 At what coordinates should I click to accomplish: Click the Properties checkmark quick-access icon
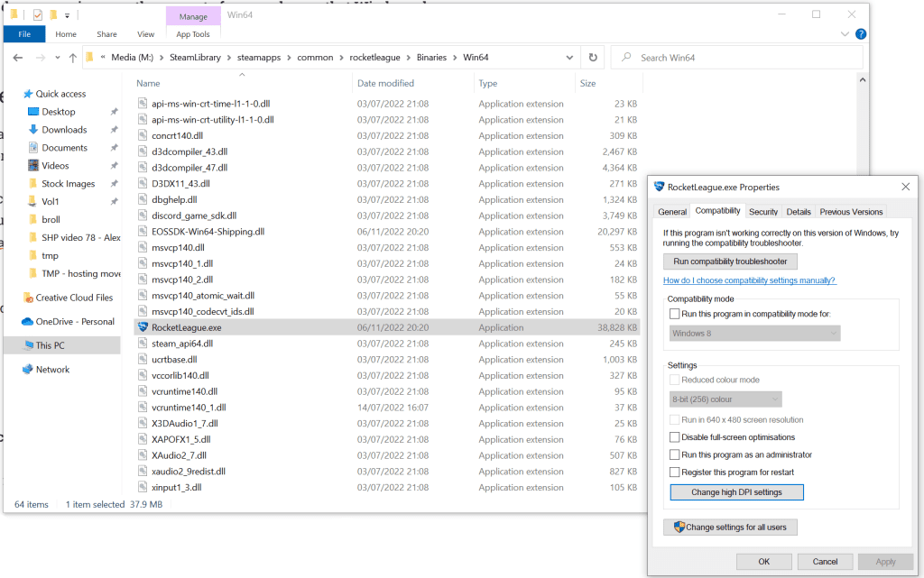click(38, 14)
